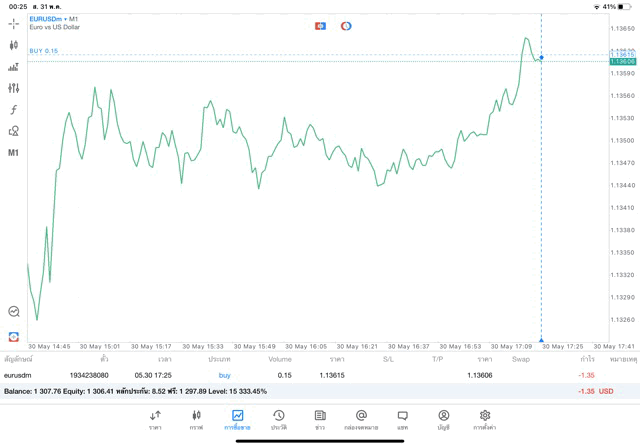Open the indicators chart icon in sidebar
This screenshot has height=447, width=640.
click(14, 67)
